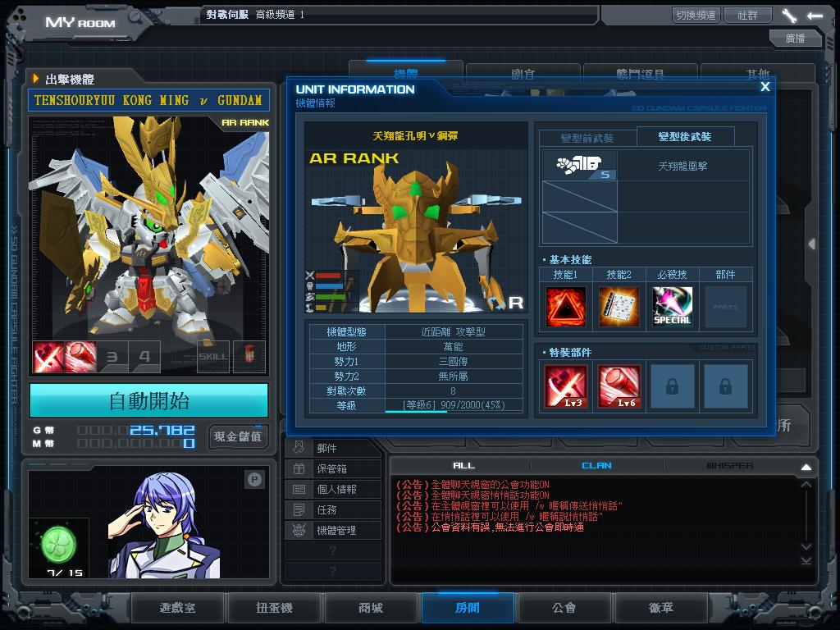Go to 扭蛋機 capsule machine
Screen dimensions: 840x630
click(274, 608)
